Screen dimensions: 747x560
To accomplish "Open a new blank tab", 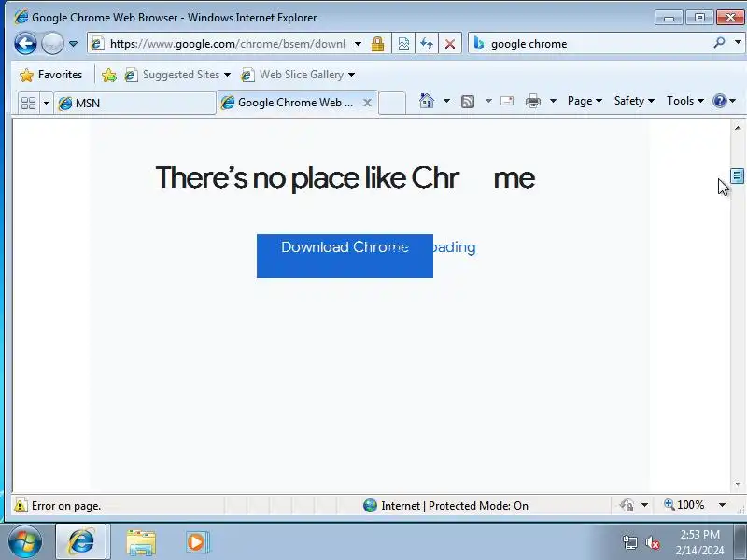I will pyautogui.click(x=392, y=103).
